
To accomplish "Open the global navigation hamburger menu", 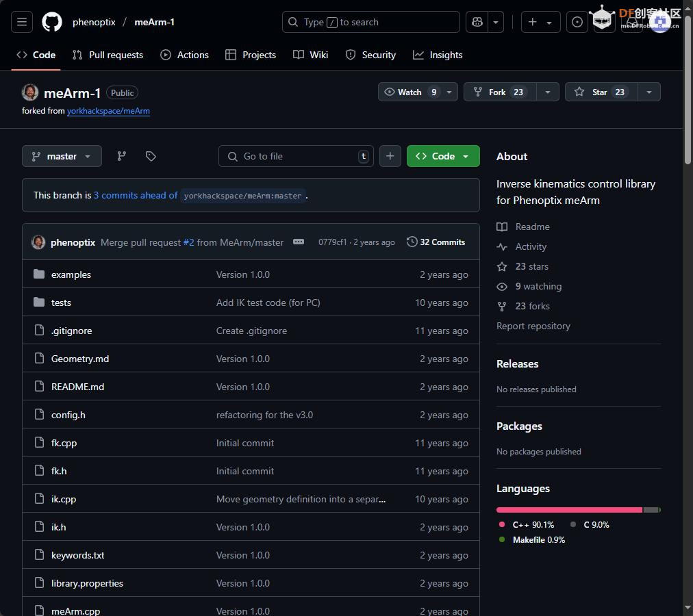I will point(22,22).
